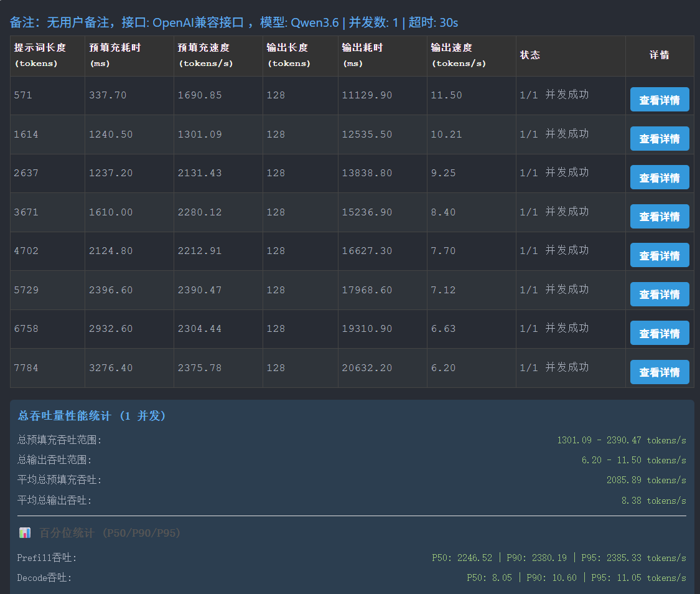700x594 pixels.
Task: Open details for the 571-token prompt row
Action: pyautogui.click(x=660, y=99)
